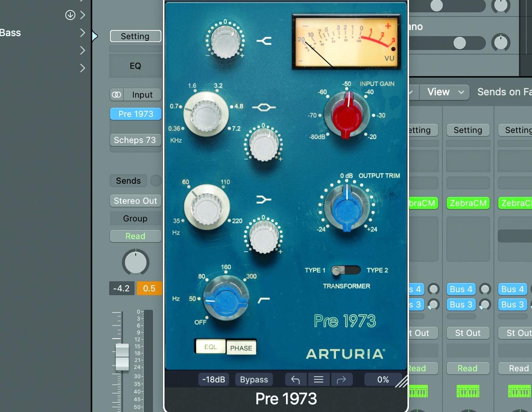Click the mid frequency KHz selector knob
This screenshot has width=532, height=412.
click(x=206, y=115)
